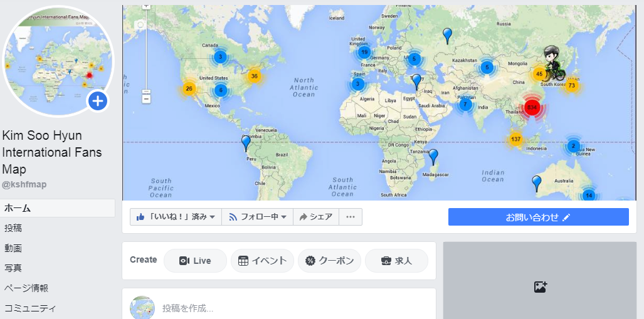Click the blue pin marker in western Australia
644x319 pixels.
click(536, 183)
